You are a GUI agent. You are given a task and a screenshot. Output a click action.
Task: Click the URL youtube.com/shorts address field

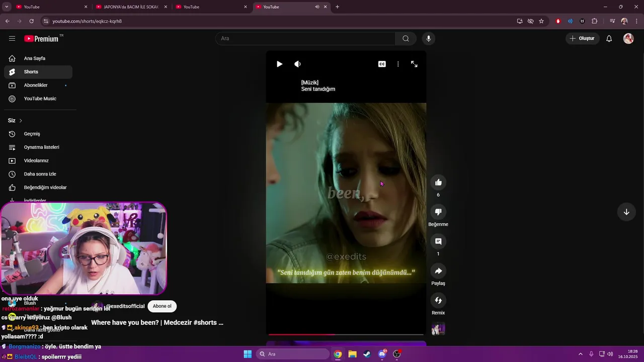coord(87,21)
